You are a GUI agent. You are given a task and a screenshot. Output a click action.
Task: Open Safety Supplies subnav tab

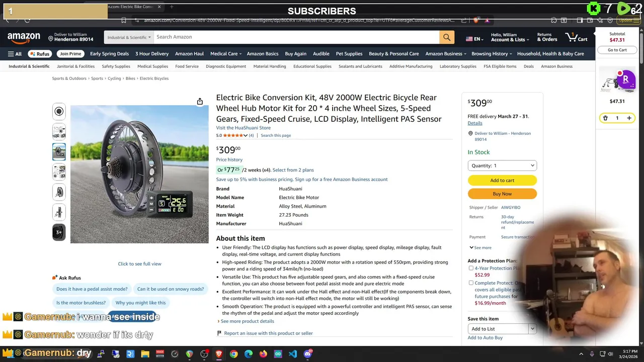click(116, 66)
